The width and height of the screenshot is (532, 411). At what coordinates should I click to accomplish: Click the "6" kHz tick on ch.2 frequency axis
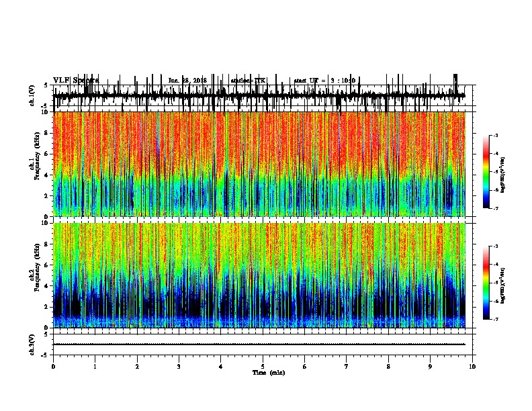click(46, 265)
